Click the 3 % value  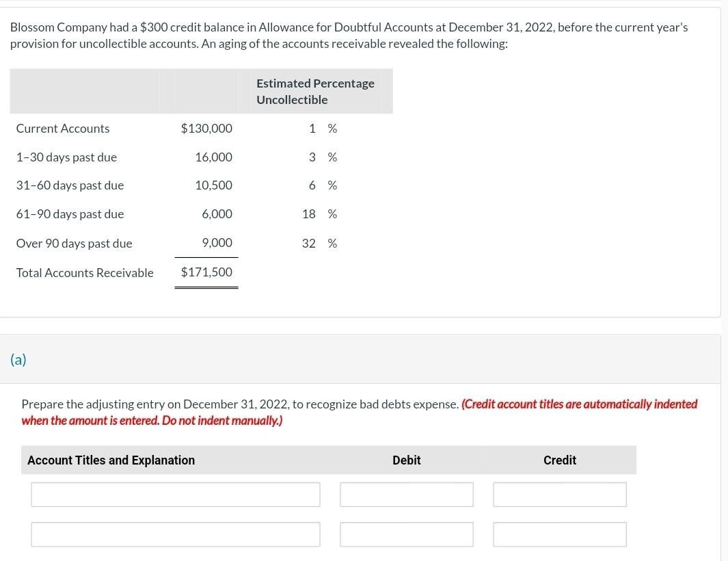click(323, 157)
